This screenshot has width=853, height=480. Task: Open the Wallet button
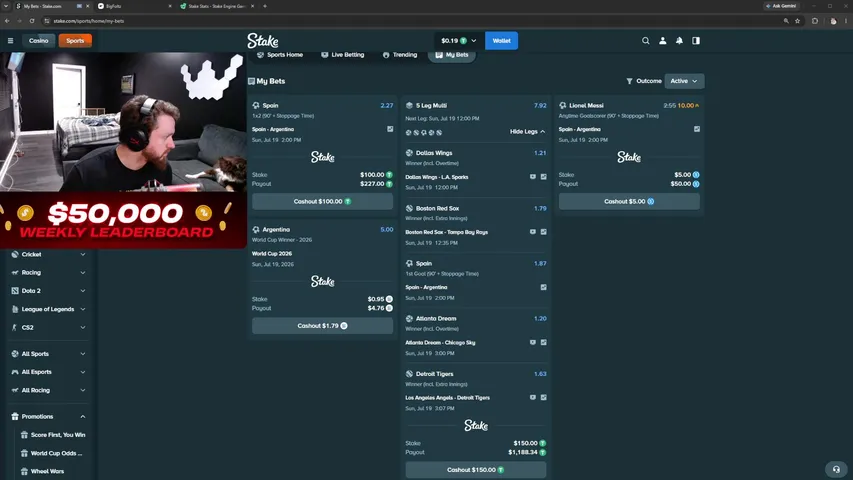[x=501, y=41]
